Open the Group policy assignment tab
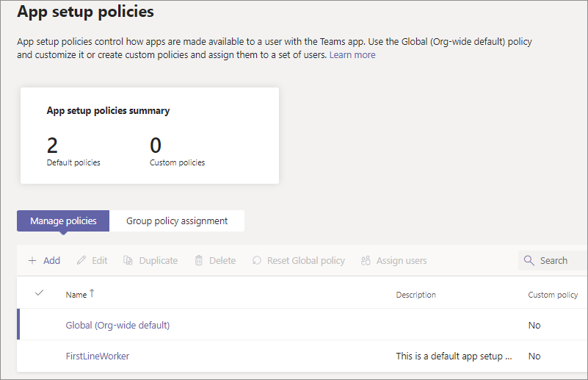Screen dimensions: 588x380 (x=177, y=221)
